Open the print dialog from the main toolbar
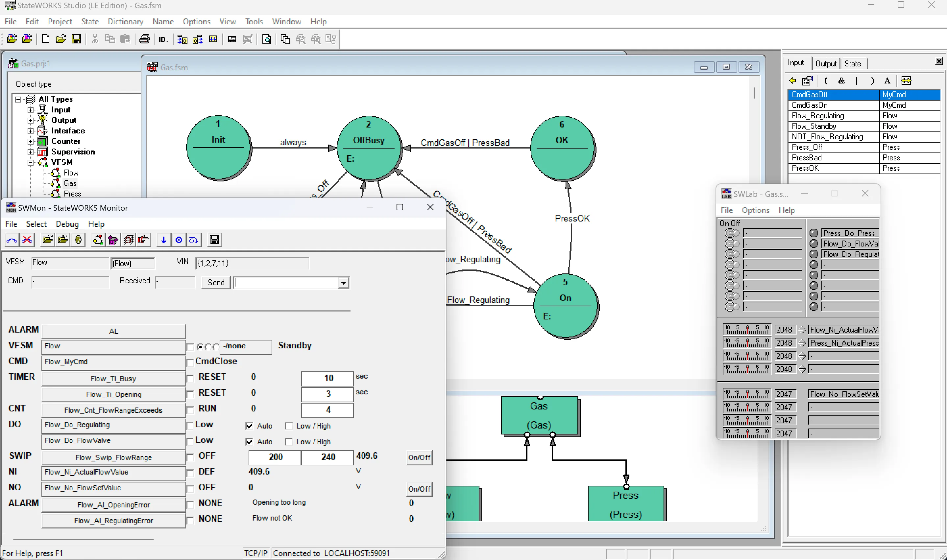Image resolution: width=947 pixels, height=560 pixels. [144, 39]
